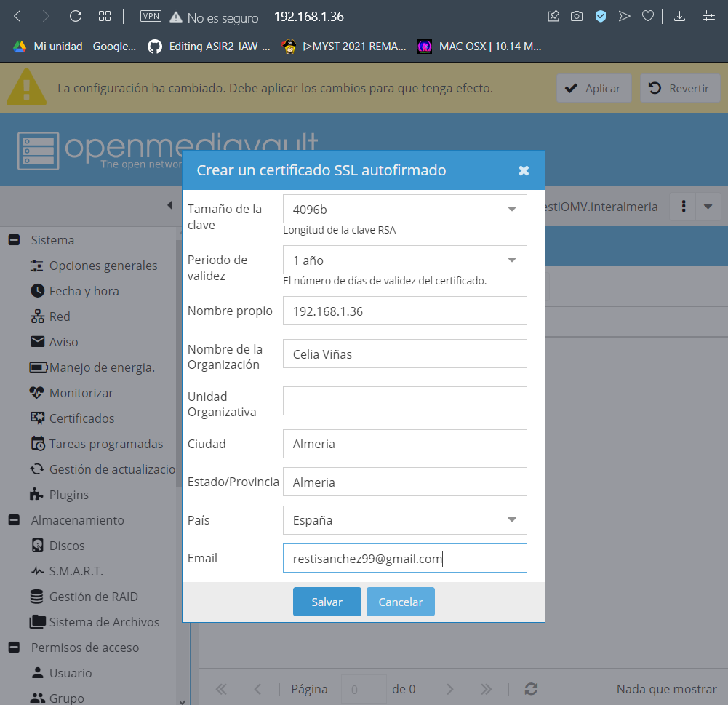Refresh the grid with pagination reload icon
Image resolution: width=728 pixels, height=705 pixels.
[x=531, y=689]
